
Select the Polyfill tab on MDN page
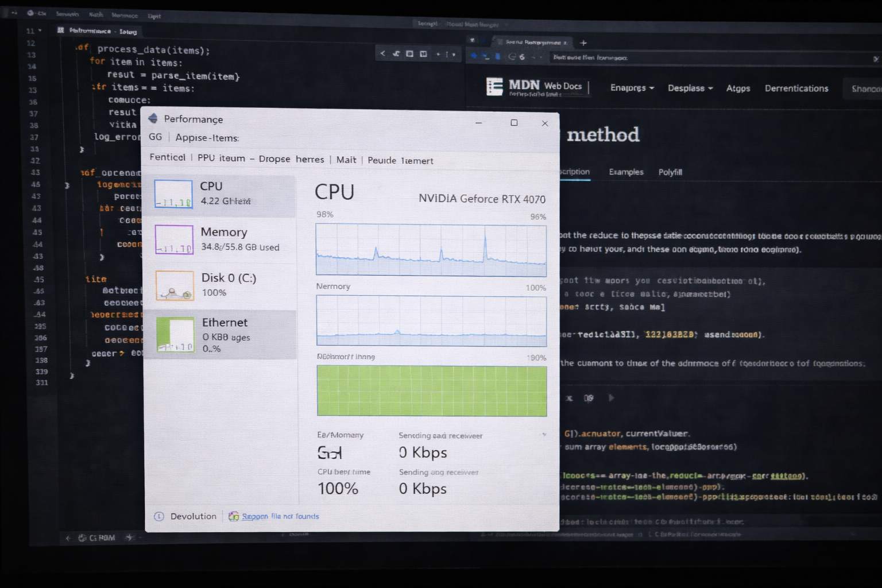tap(670, 172)
